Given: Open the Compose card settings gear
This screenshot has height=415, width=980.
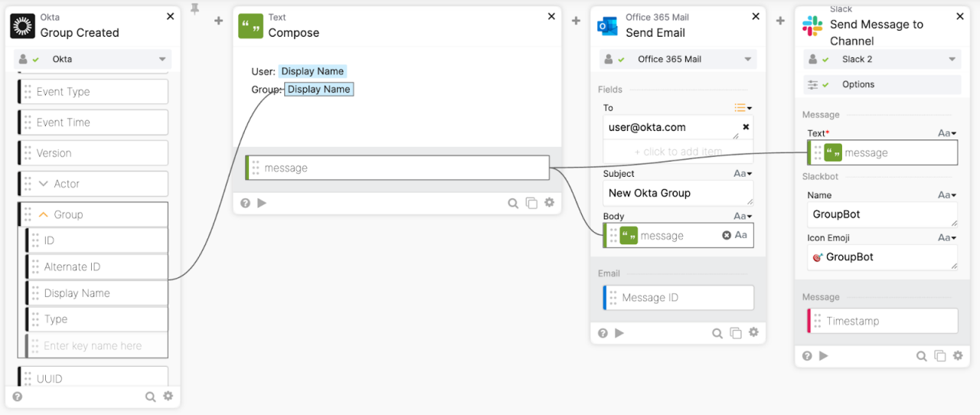Looking at the screenshot, I should (x=549, y=203).
